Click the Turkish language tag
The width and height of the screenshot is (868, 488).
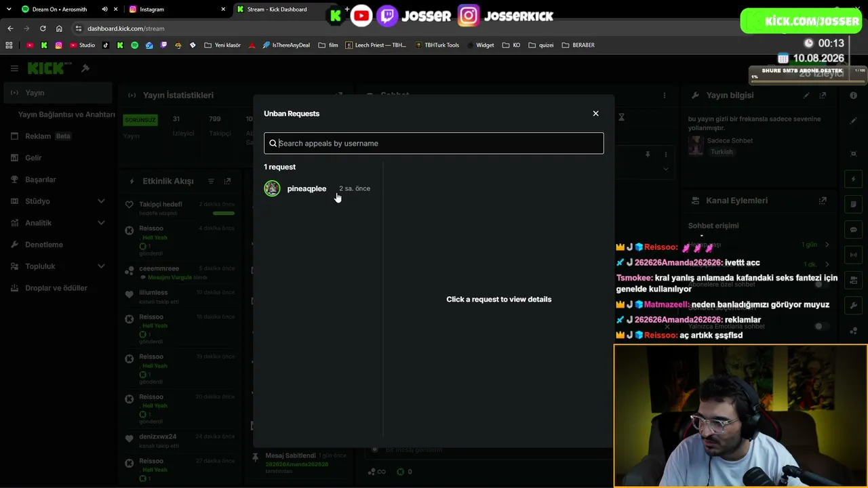(x=722, y=152)
